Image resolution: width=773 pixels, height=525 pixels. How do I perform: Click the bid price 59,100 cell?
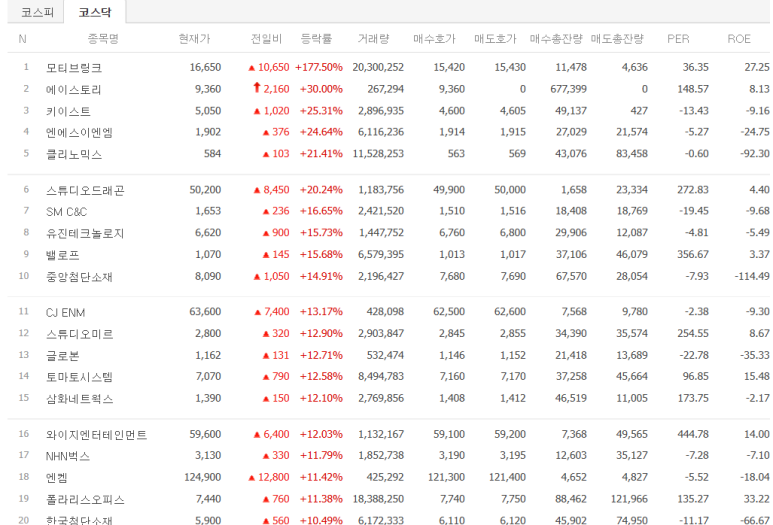[x=449, y=434]
